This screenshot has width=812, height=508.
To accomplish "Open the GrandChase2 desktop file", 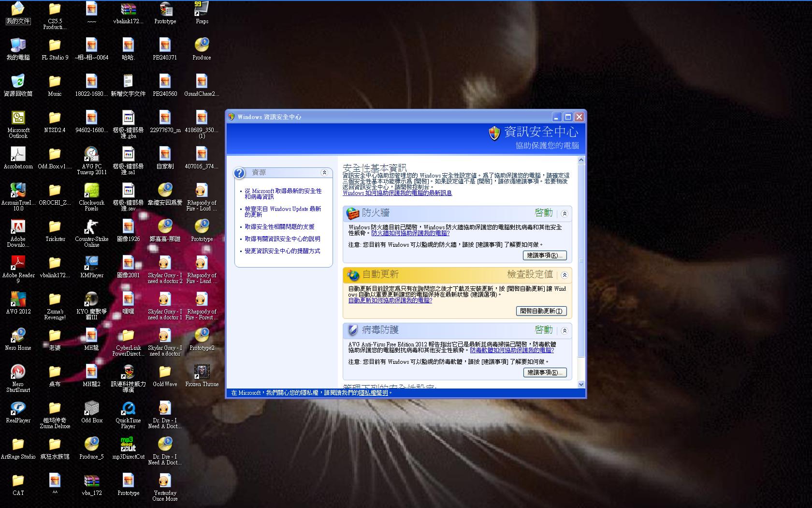I will coord(202,85).
